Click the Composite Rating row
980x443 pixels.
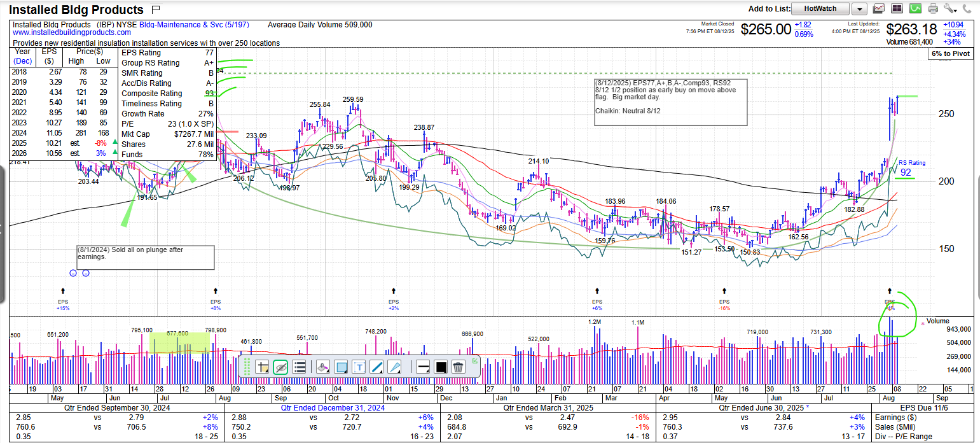tap(168, 94)
